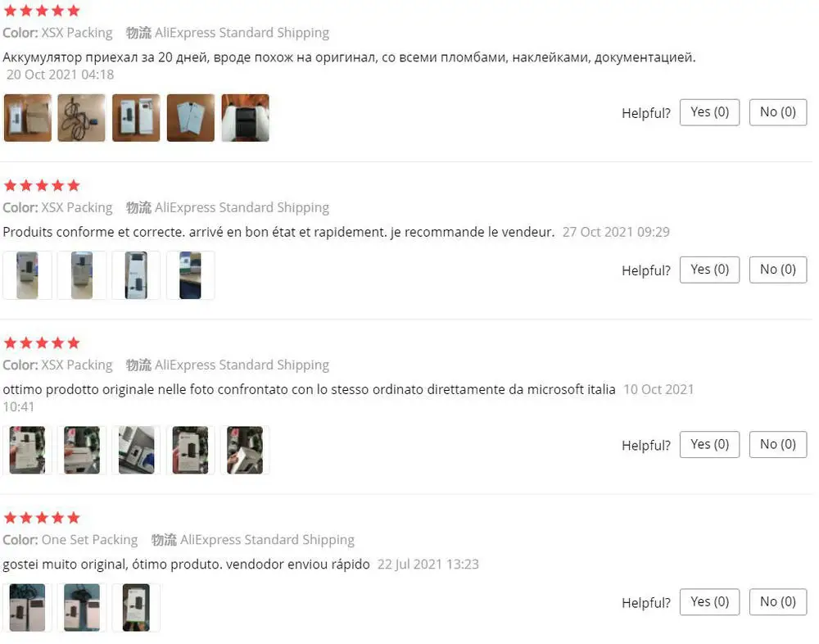The height and width of the screenshot is (644, 819).
Task: Vote Yes on the French review
Action: pos(709,270)
